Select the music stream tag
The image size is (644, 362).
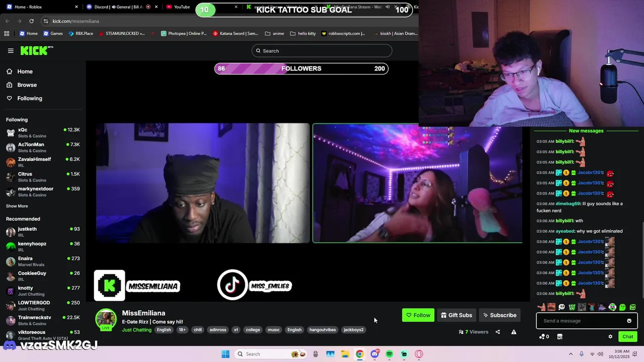pyautogui.click(x=274, y=330)
